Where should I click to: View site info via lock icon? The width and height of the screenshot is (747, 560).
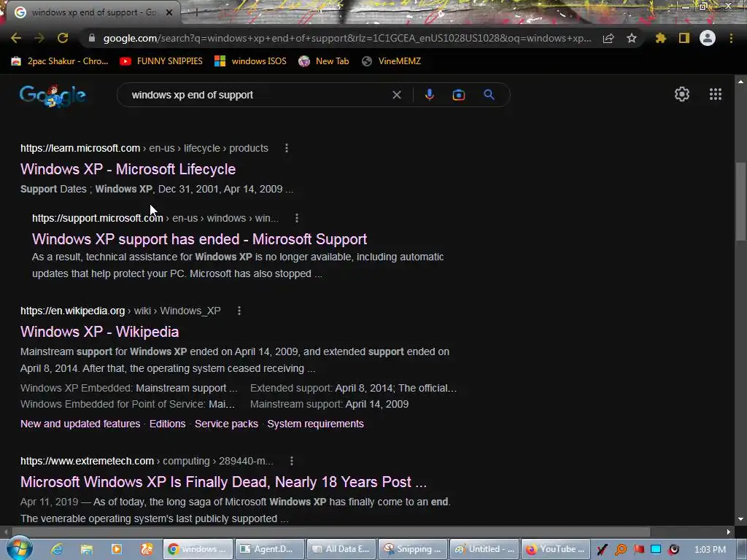92,38
